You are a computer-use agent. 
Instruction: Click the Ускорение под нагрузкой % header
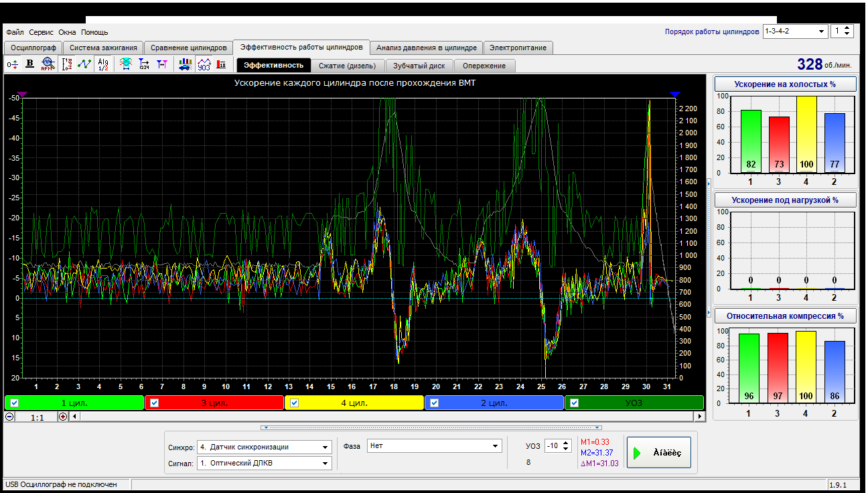click(x=785, y=200)
